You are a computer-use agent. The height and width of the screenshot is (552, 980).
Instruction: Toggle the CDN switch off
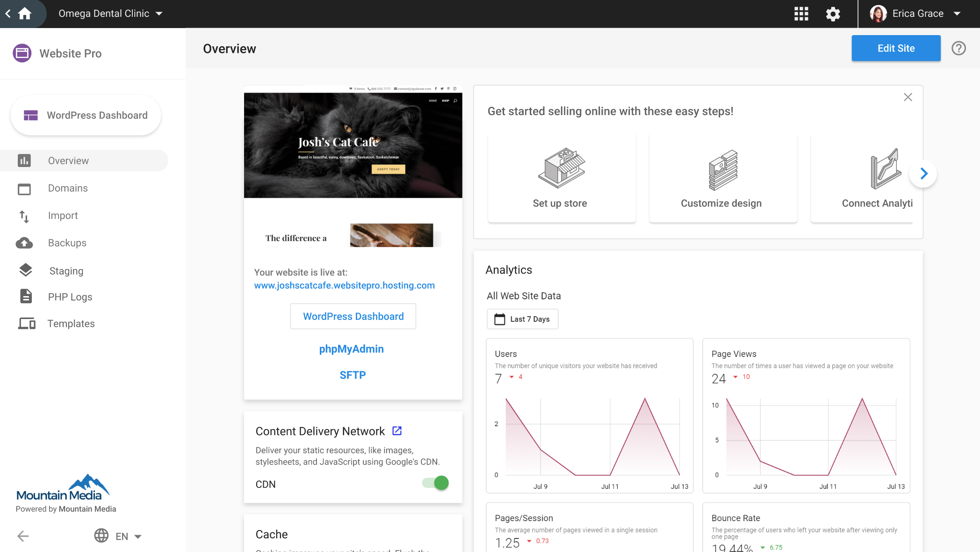click(x=435, y=483)
